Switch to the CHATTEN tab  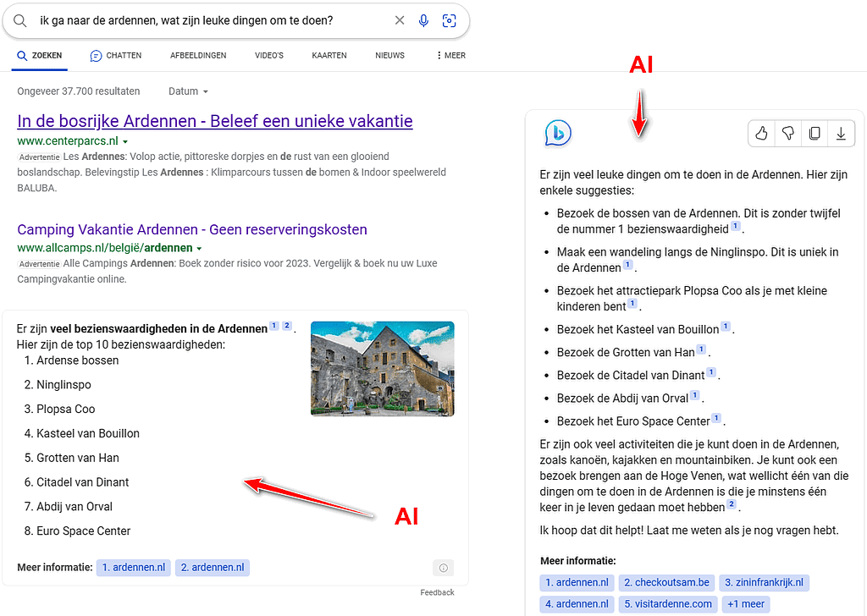(x=115, y=55)
